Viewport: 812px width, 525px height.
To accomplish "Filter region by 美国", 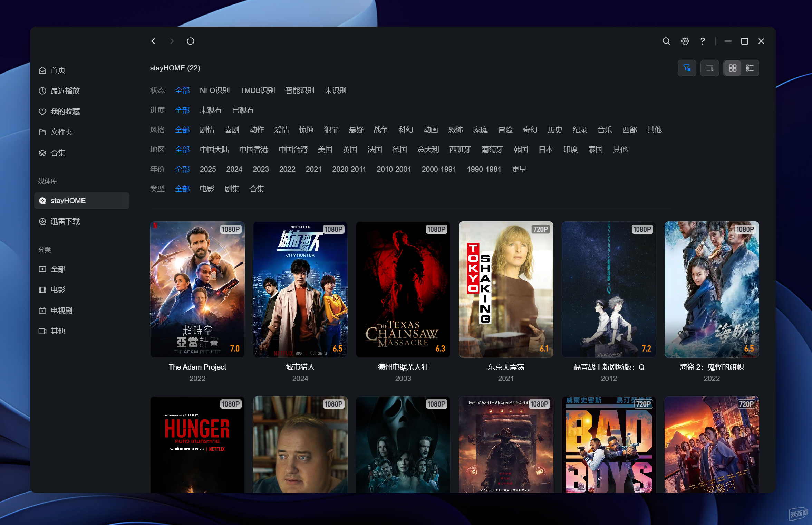I will click(x=325, y=150).
